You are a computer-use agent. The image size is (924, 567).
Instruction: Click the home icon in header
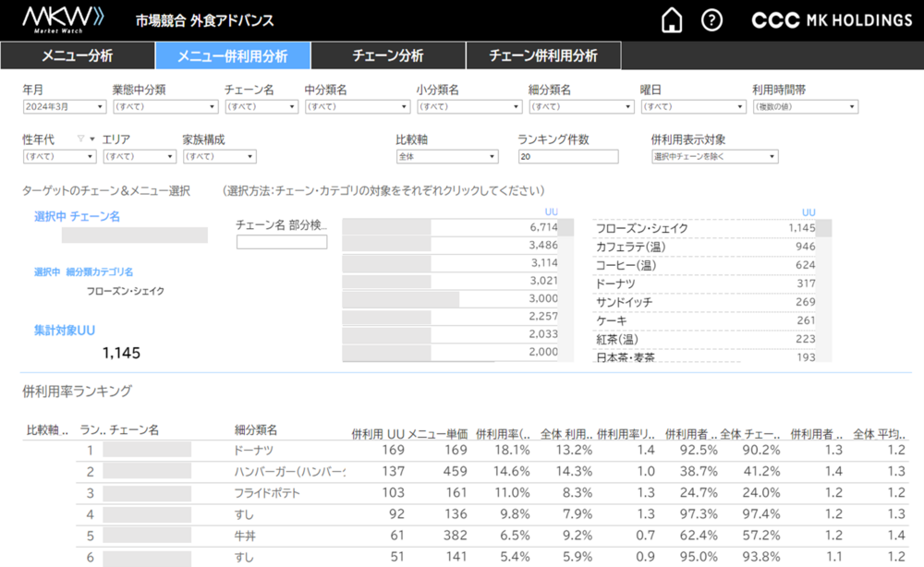(673, 20)
